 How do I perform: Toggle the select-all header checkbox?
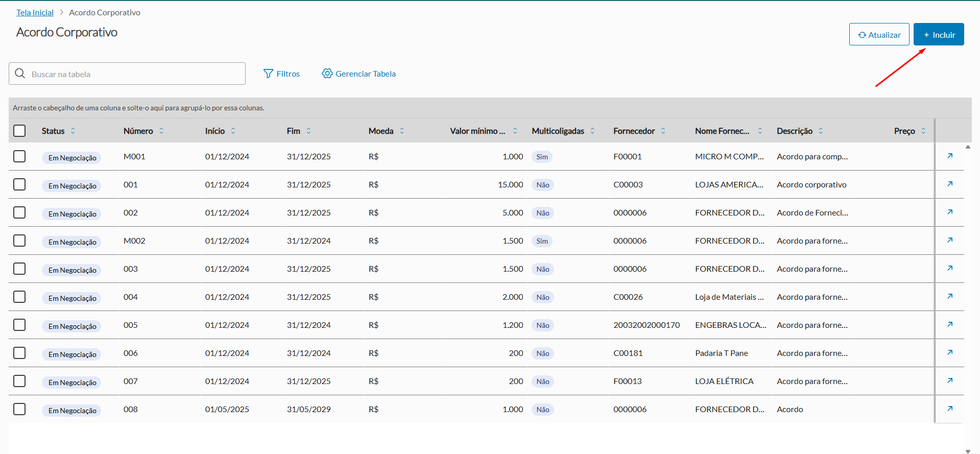[x=19, y=131]
